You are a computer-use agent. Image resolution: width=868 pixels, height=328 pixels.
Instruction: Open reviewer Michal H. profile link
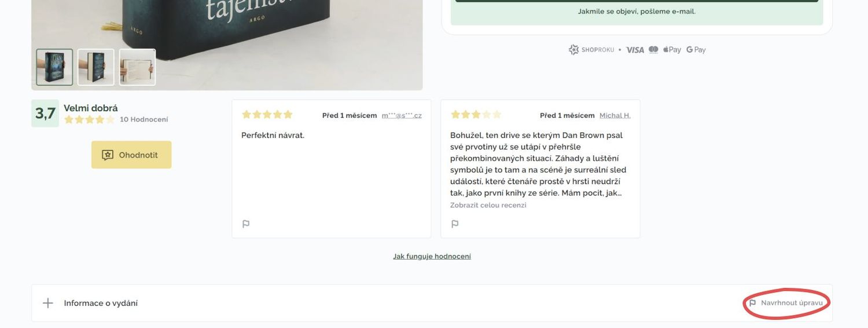pos(615,115)
